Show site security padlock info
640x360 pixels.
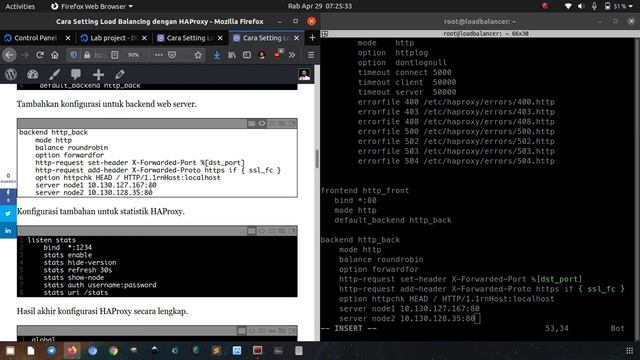coord(87,55)
